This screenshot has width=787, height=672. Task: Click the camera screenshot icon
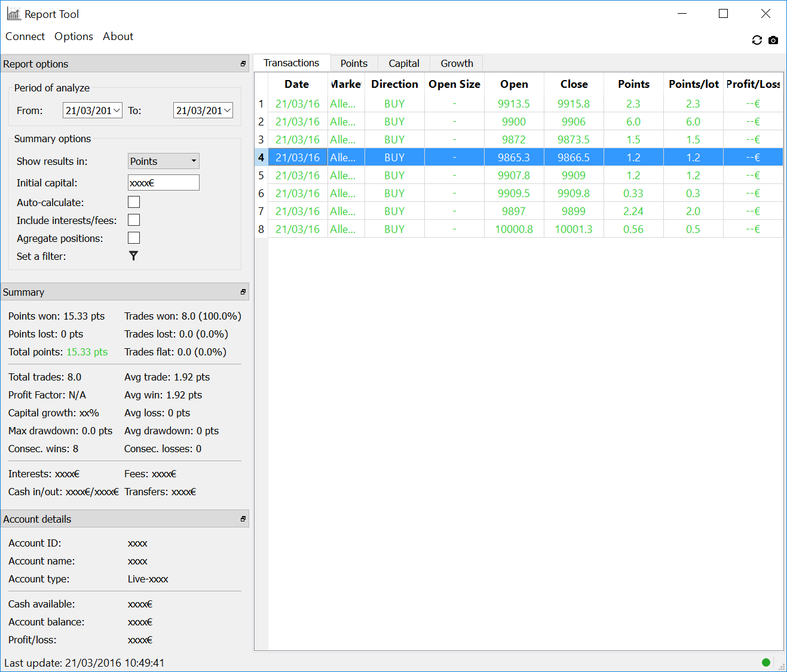point(773,40)
